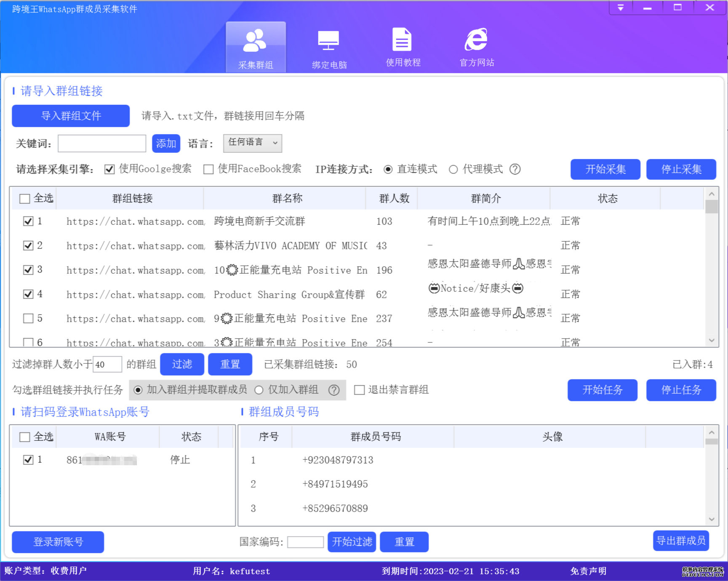Viewport: 728px width, 581px height.
Task: Click the help icon beside 仅加入群组
Action: [334, 390]
